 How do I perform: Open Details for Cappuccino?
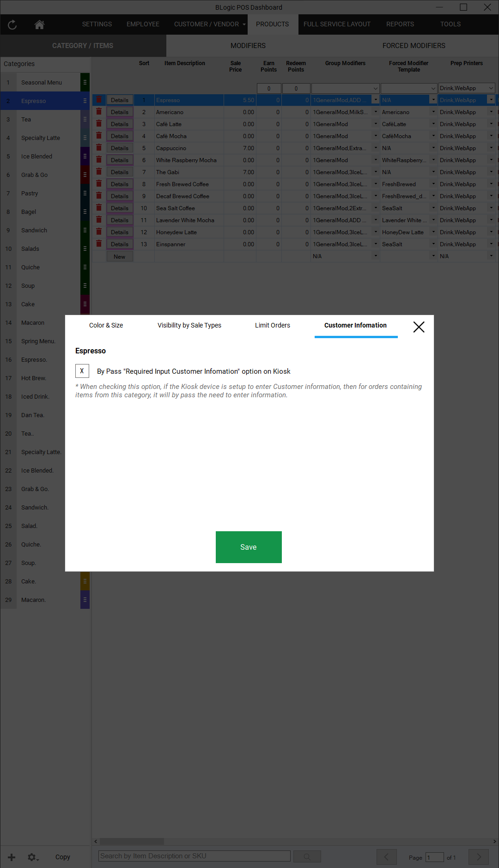tap(120, 148)
